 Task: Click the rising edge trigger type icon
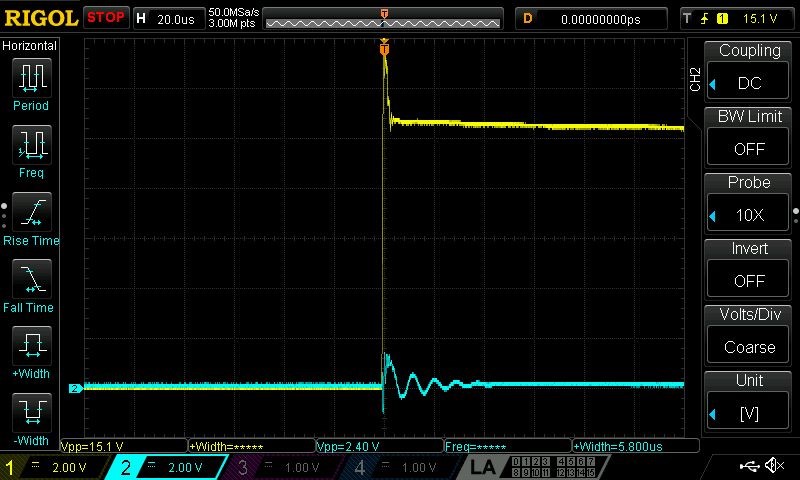(705, 19)
